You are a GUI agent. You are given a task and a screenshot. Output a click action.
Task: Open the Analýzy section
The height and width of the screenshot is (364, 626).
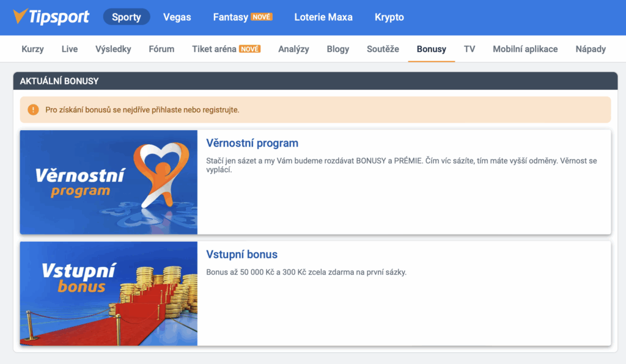tap(293, 49)
